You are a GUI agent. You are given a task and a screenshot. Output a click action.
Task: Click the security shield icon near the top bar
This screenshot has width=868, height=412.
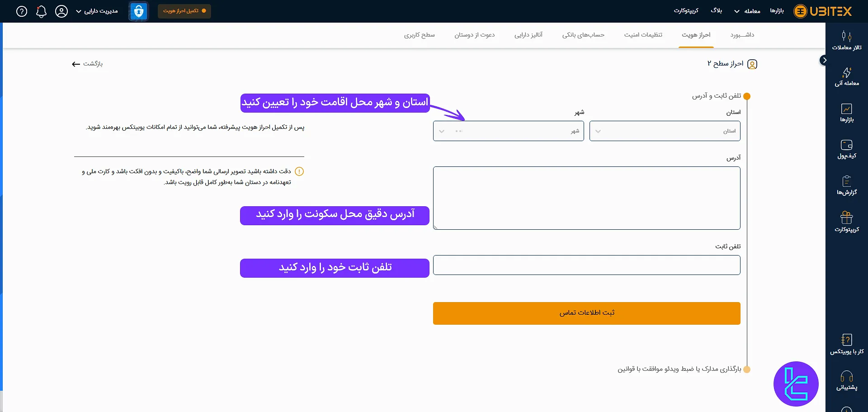tap(138, 11)
